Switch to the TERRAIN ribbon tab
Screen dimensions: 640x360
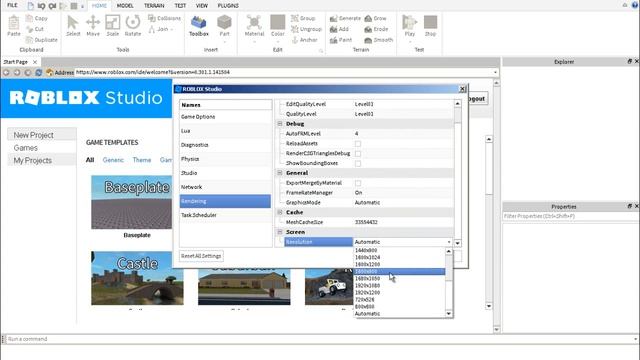click(154, 6)
